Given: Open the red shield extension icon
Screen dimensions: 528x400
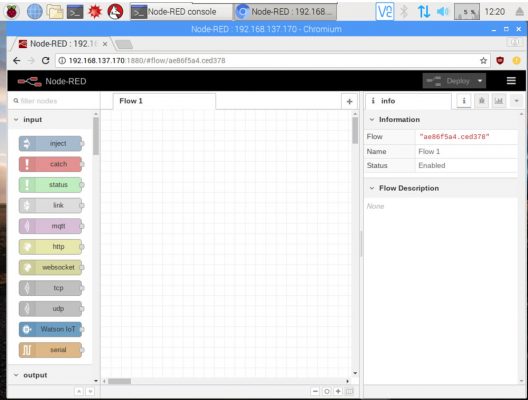Looking at the screenshot, I should pyautogui.click(x=500, y=61).
